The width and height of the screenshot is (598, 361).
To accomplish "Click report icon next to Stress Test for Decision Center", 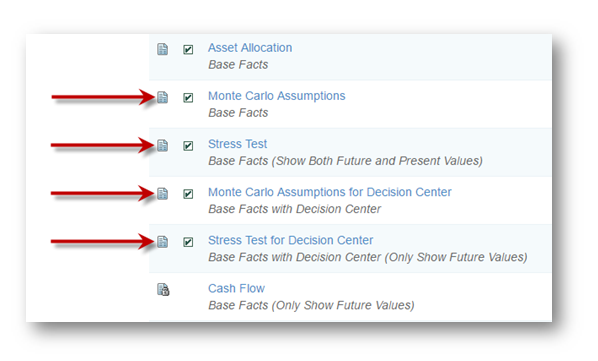I will 162,242.
